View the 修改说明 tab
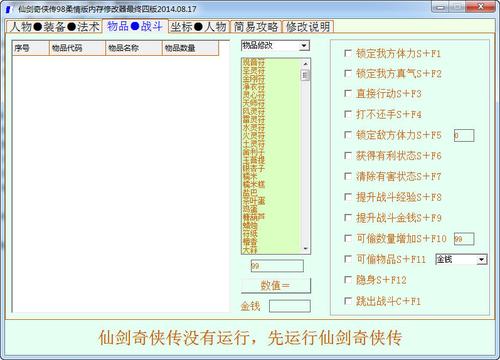This screenshot has height=360, width=500. click(x=308, y=27)
